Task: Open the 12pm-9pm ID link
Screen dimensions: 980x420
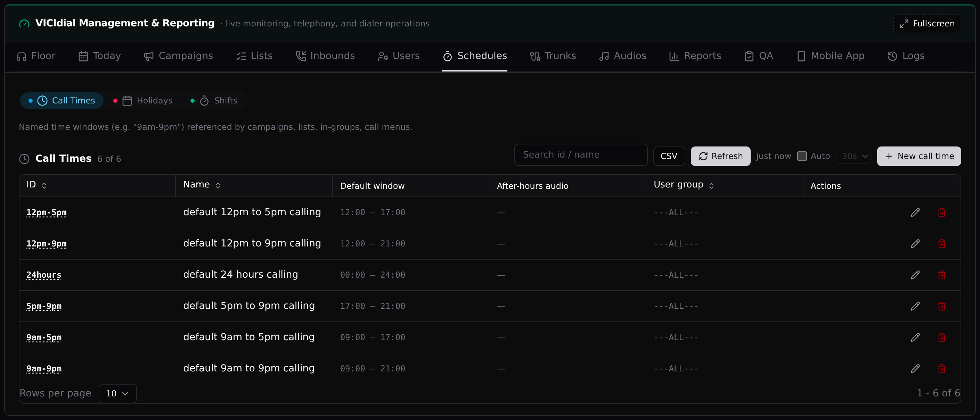Action: [x=47, y=244]
